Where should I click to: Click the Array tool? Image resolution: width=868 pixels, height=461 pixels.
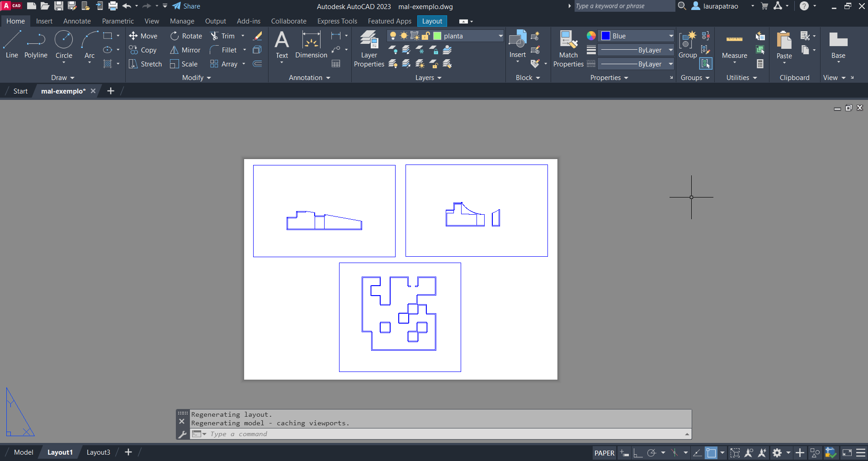click(x=224, y=64)
